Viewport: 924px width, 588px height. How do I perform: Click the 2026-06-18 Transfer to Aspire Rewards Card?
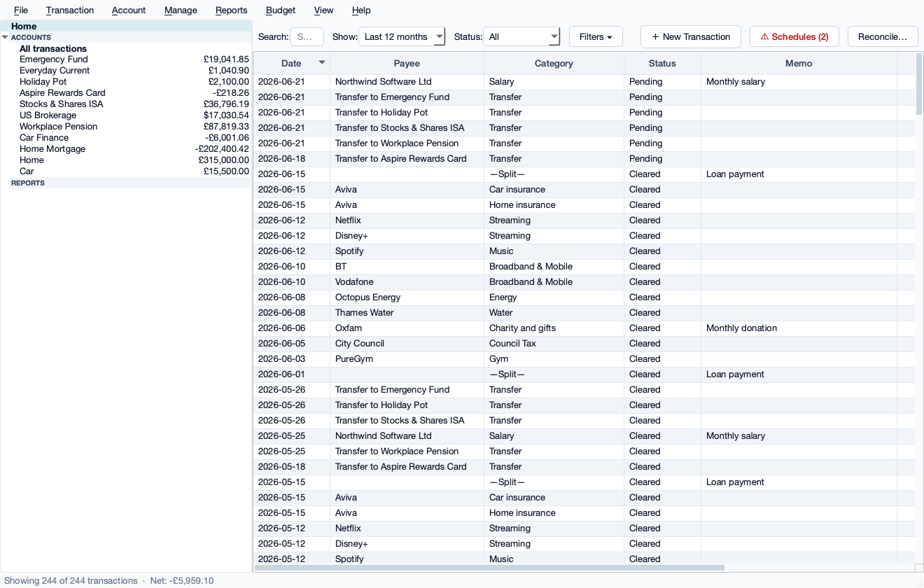coord(584,159)
